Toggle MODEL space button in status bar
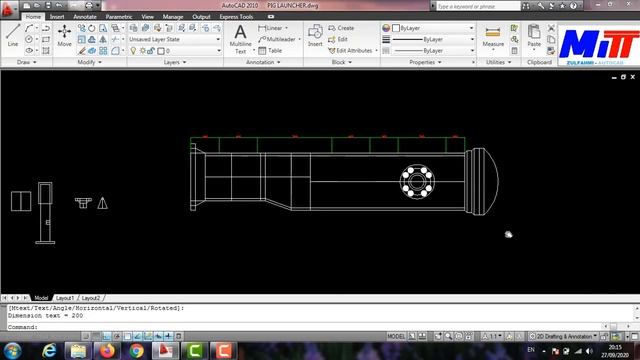The width and height of the screenshot is (640, 360). click(396, 336)
